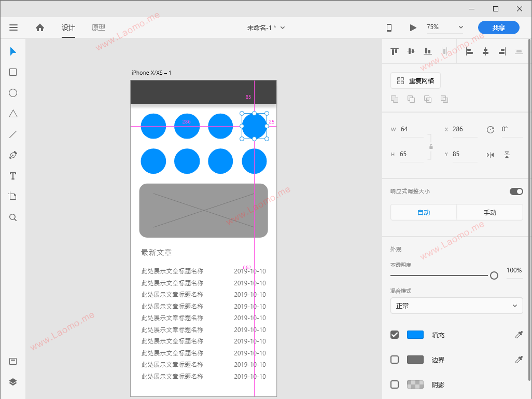The image size is (532, 399).
Task: Enable the 阴影 shadow checkbox
Action: click(395, 384)
